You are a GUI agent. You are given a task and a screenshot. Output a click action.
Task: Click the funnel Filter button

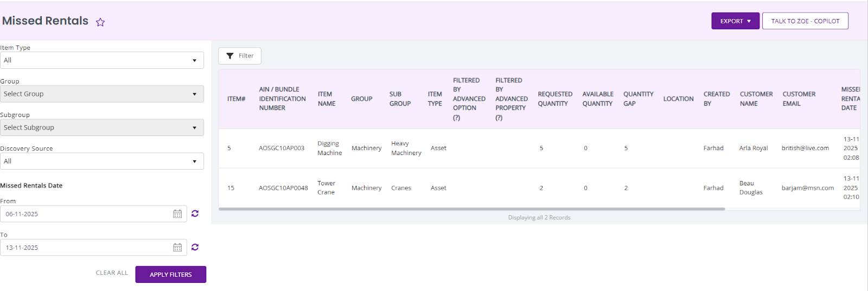coord(240,56)
